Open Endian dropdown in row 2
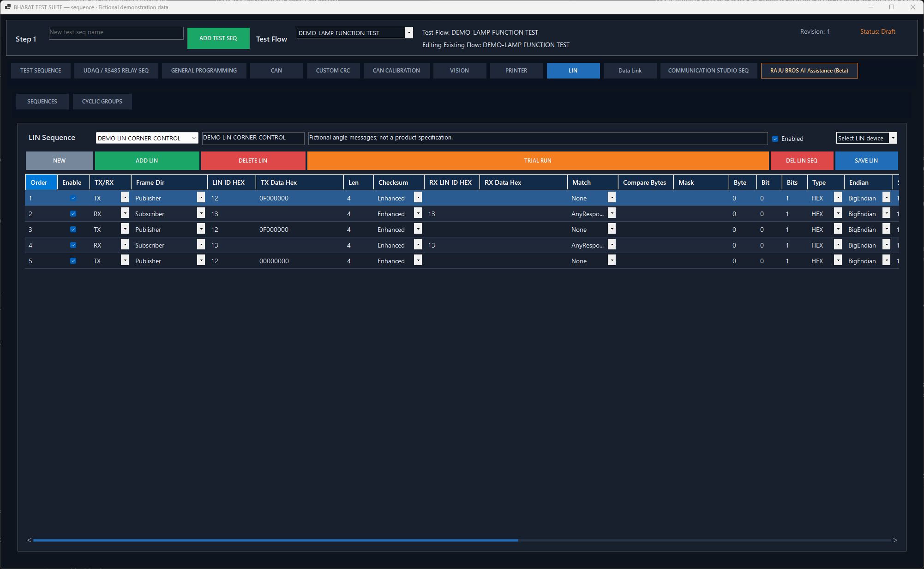 pyautogui.click(x=886, y=213)
